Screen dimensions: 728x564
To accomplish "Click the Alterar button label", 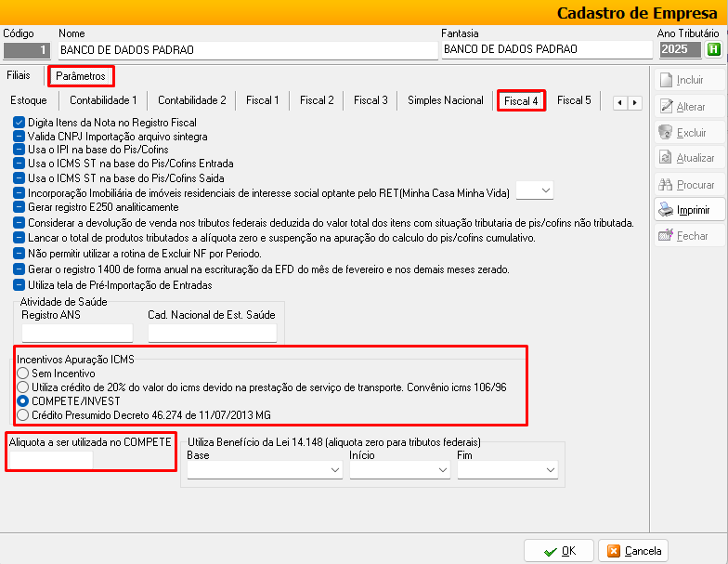I will [x=691, y=107].
